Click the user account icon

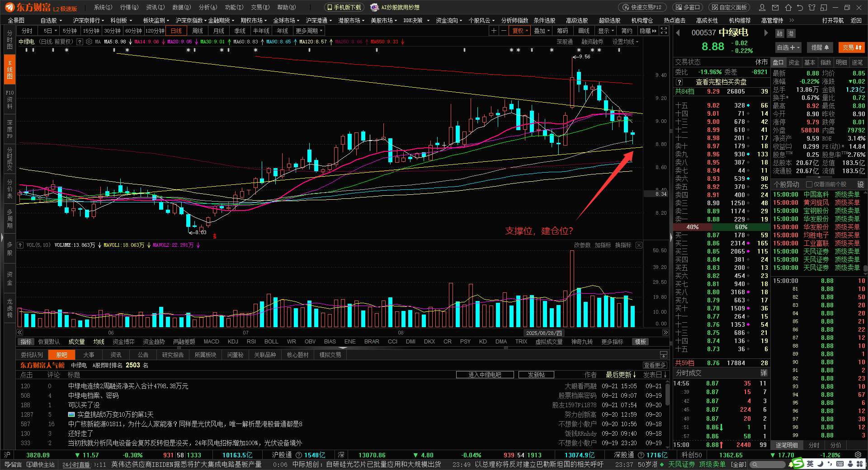point(762,7)
